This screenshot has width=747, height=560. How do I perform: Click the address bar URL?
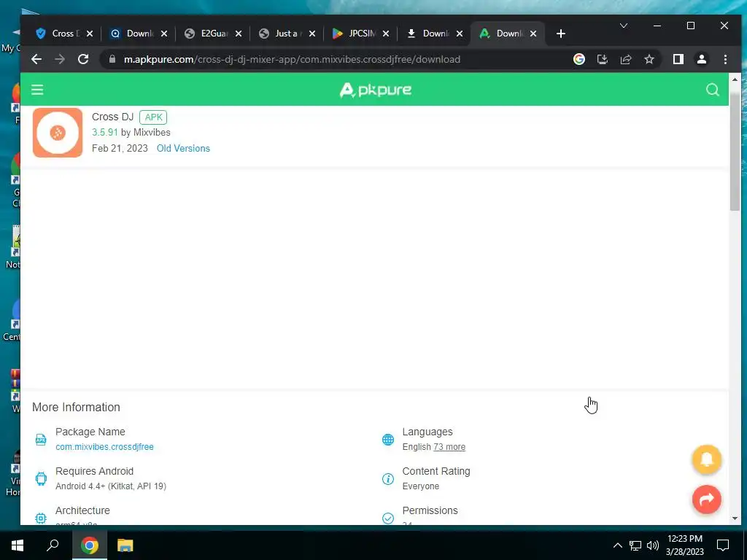pyautogui.click(x=292, y=59)
